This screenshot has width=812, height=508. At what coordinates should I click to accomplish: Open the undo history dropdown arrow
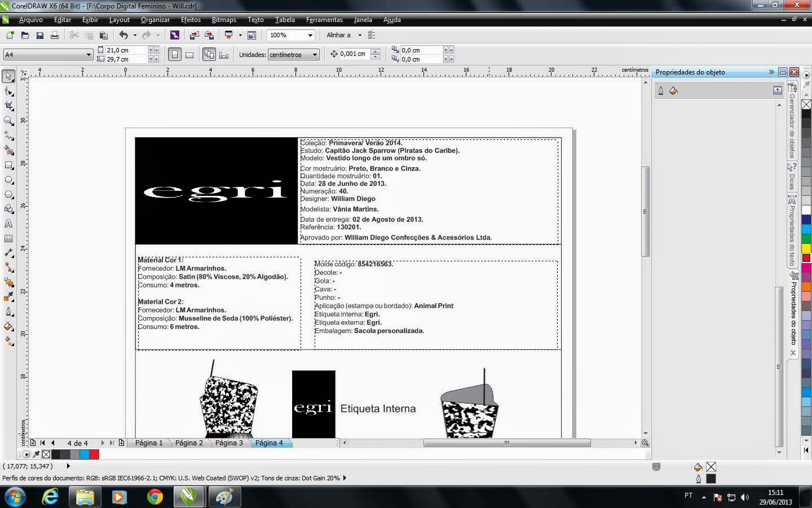click(134, 35)
